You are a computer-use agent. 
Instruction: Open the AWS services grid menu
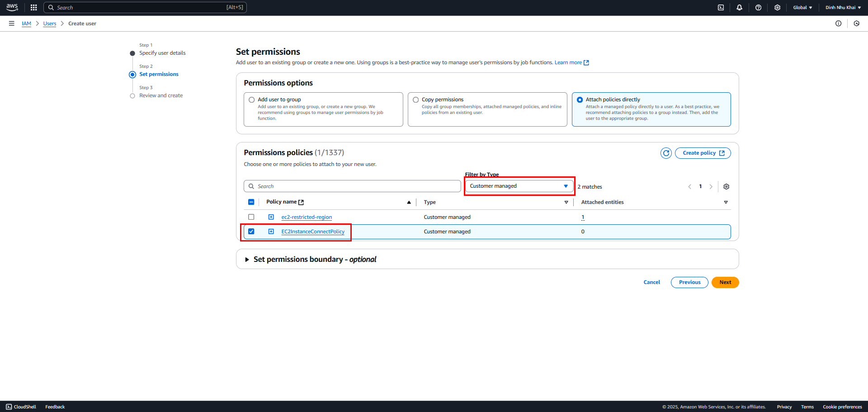[33, 8]
